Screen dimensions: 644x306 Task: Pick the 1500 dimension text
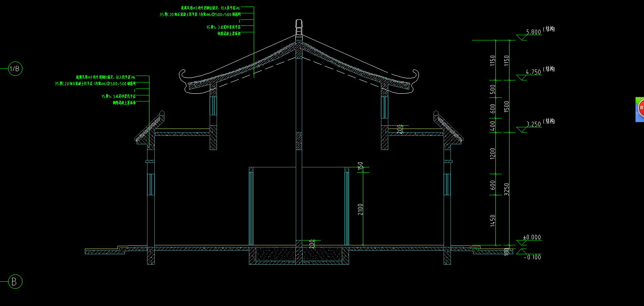[x=507, y=107]
